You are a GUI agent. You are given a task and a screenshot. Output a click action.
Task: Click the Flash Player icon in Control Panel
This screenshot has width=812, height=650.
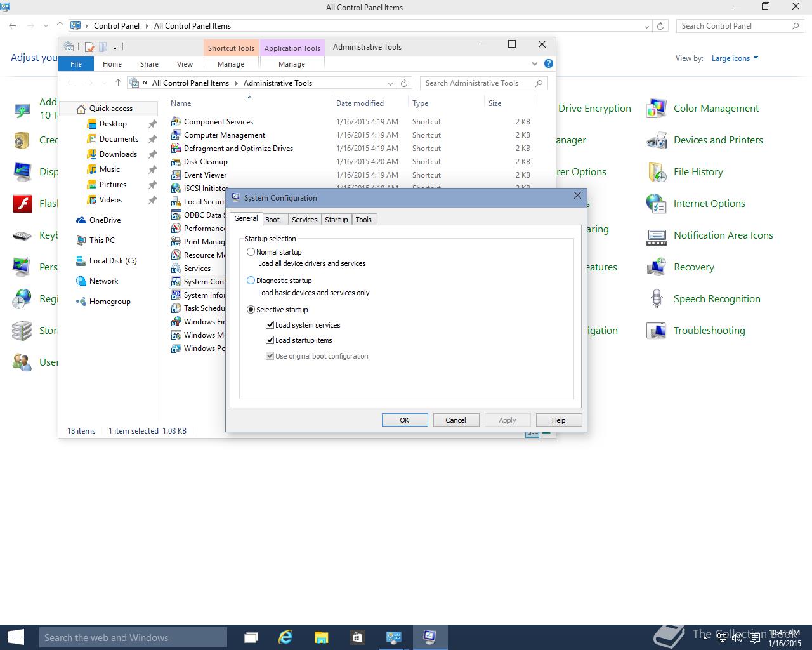click(22, 204)
